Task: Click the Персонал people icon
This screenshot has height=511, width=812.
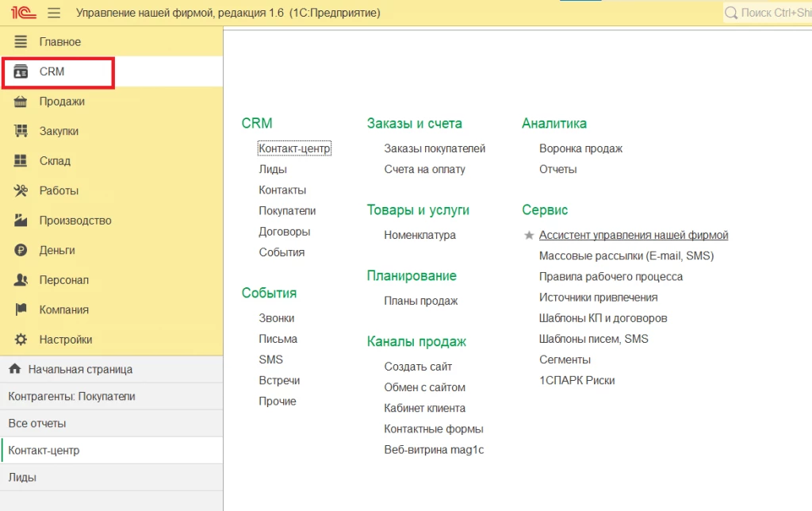Action: (x=21, y=280)
